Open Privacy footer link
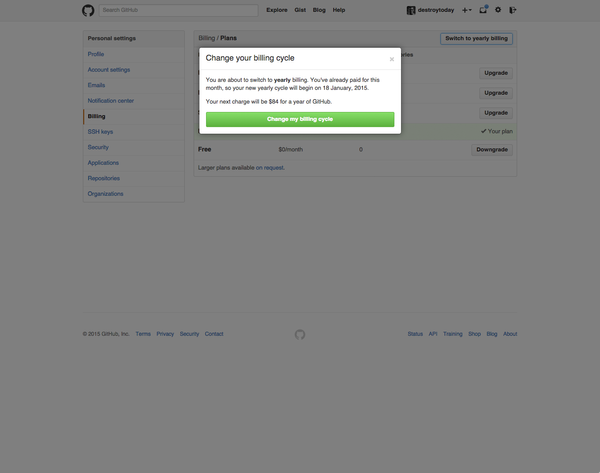Image resolution: width=600 pixels, height=473 pixels. [165, 334]
